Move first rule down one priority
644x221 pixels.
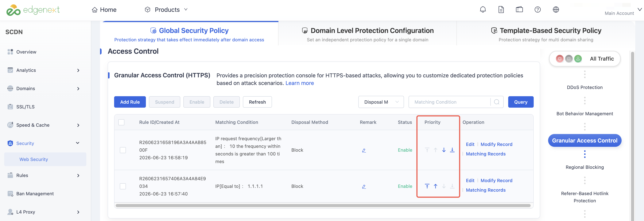point(444,150)
